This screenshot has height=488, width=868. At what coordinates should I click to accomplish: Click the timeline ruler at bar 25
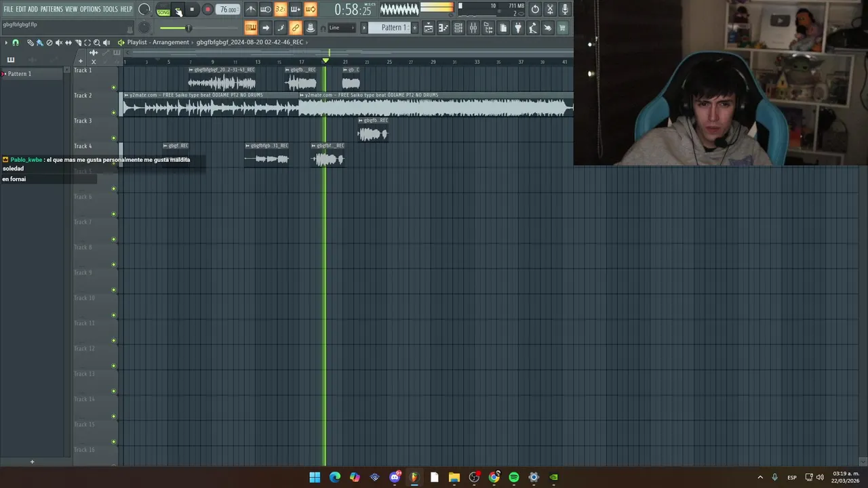389,62
